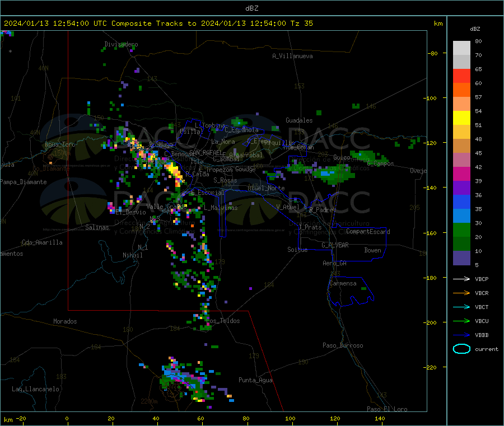Click the Atuel_Norte place label
Screen dimensions: 504x426
tap(266, 188)
